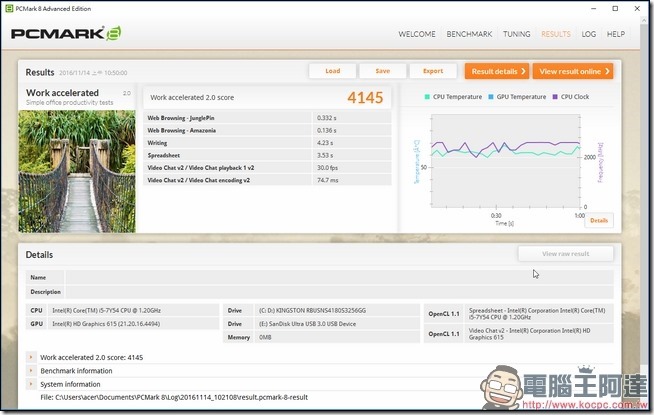Click the suspension bridge benchmark thumbnail

(x=77, y=171)
